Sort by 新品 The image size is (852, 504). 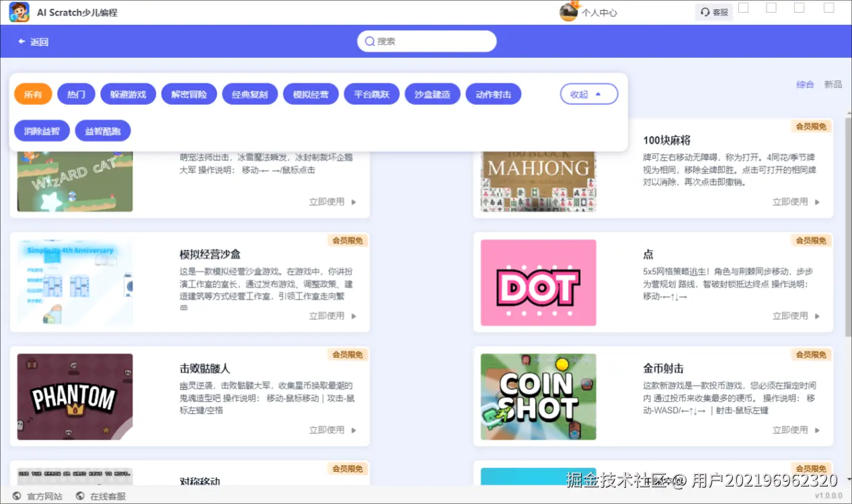(x=833, y=84)
